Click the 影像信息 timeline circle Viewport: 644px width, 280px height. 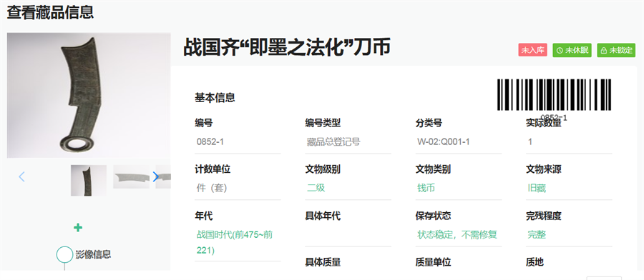64,254
